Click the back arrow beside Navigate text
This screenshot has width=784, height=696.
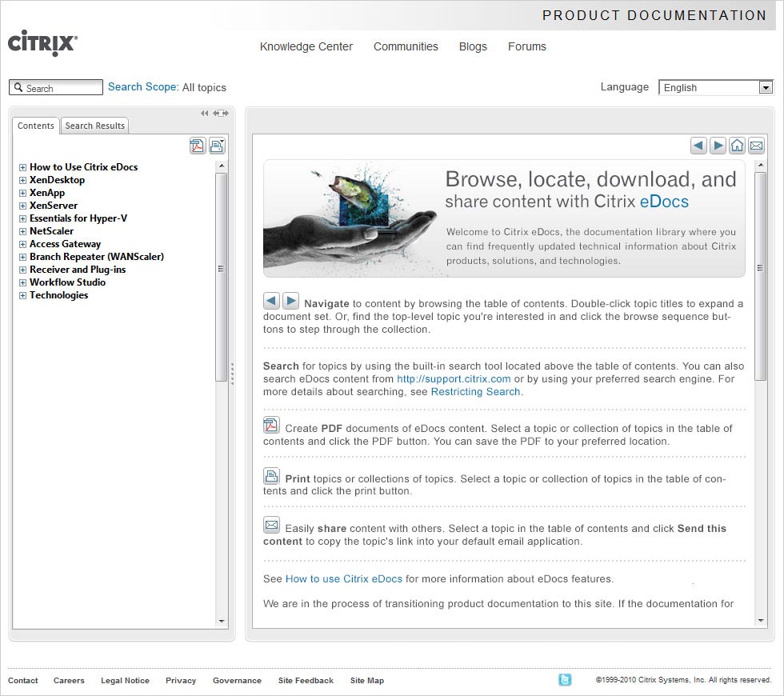click(x=271, y=301)
